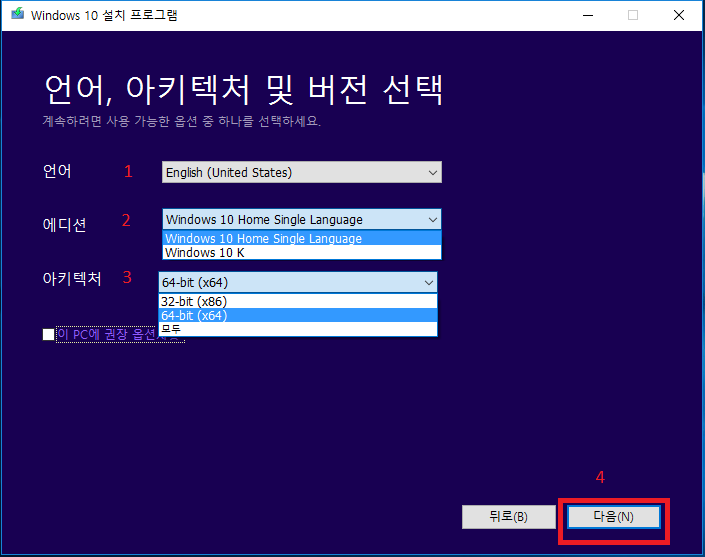
Task: Open the architecture dropdown showing 64-bit (x64)
Action: [x=298, y=282]
